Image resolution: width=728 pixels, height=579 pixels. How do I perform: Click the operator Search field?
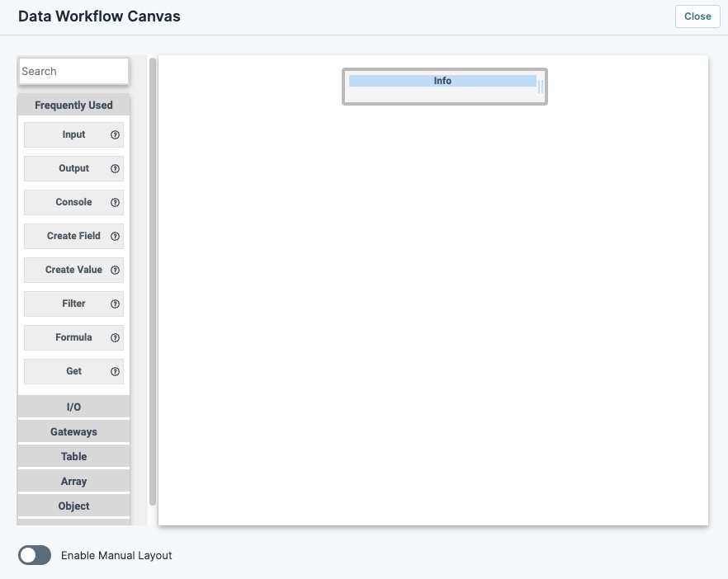pyautogui.click(x=73, y=71)
